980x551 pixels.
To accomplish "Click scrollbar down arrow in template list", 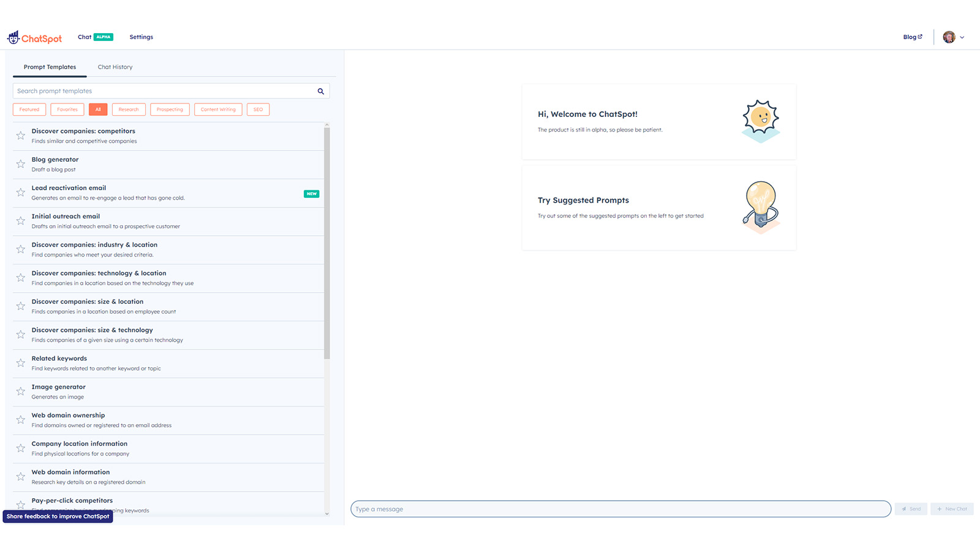I will point(327,514).
